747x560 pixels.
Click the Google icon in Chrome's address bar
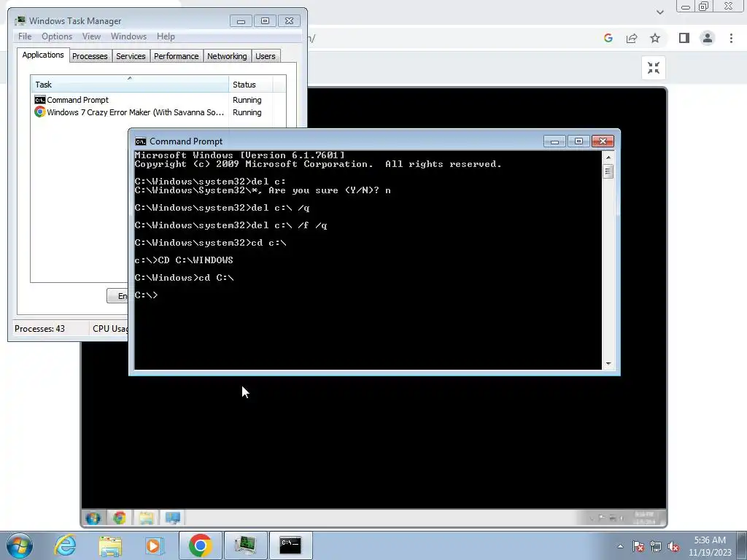point(608,38)
